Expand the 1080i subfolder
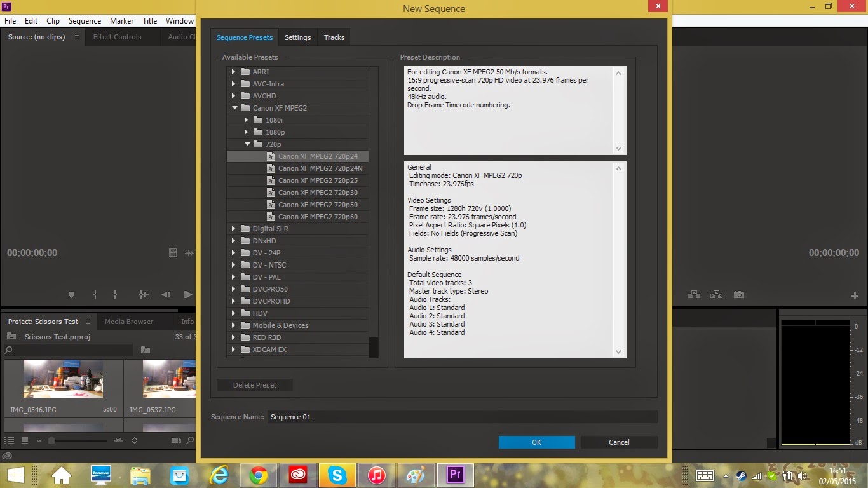 point(247,120)
